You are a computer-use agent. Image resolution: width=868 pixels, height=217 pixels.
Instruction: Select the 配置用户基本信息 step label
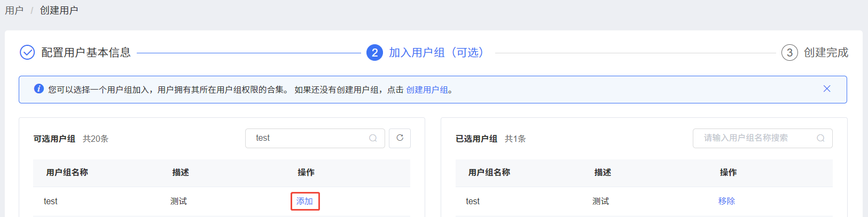tap(86, 52)
